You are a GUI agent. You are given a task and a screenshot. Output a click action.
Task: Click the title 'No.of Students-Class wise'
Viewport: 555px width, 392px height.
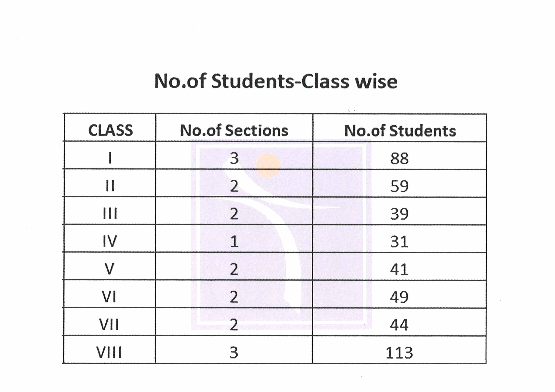pos(276,81)
